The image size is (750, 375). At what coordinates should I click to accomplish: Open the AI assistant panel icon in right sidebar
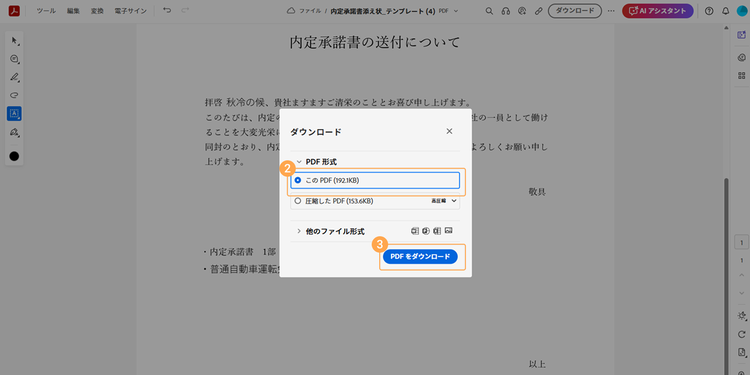tap(742, 35)
